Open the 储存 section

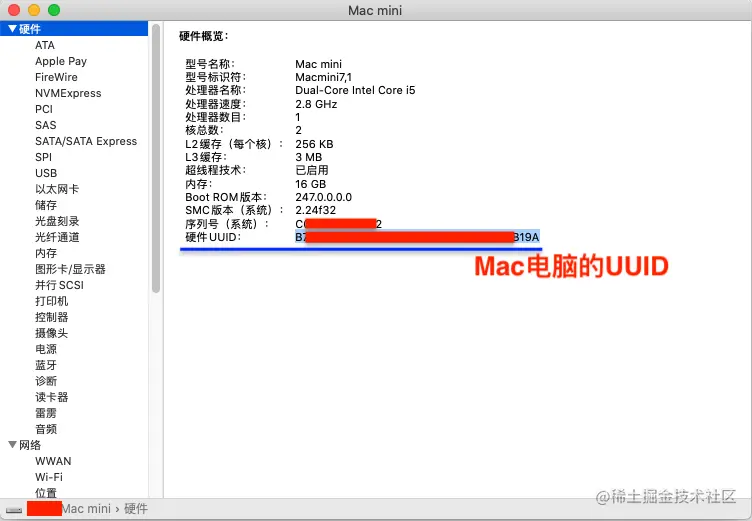[x=46, y=205]
